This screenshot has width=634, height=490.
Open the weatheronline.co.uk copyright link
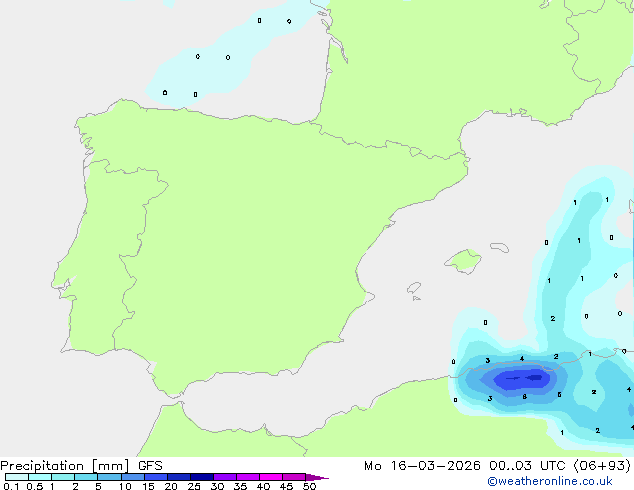(549, 481)
